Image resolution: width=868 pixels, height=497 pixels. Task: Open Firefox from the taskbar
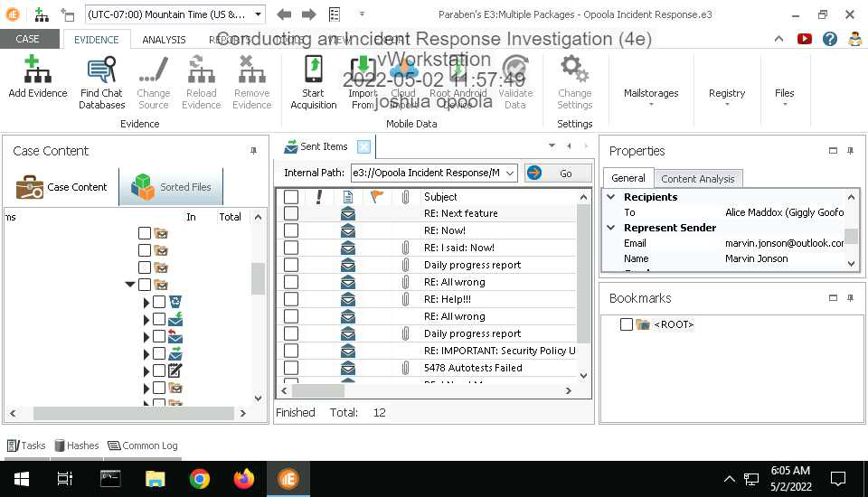point(243,479)
